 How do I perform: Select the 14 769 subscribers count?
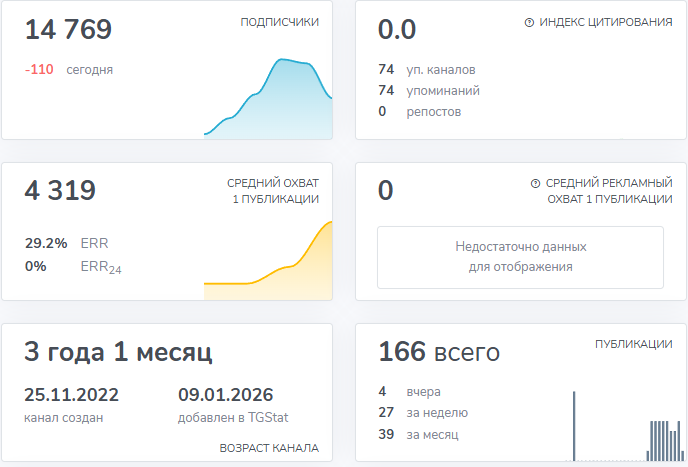click(x=68, y=30)
